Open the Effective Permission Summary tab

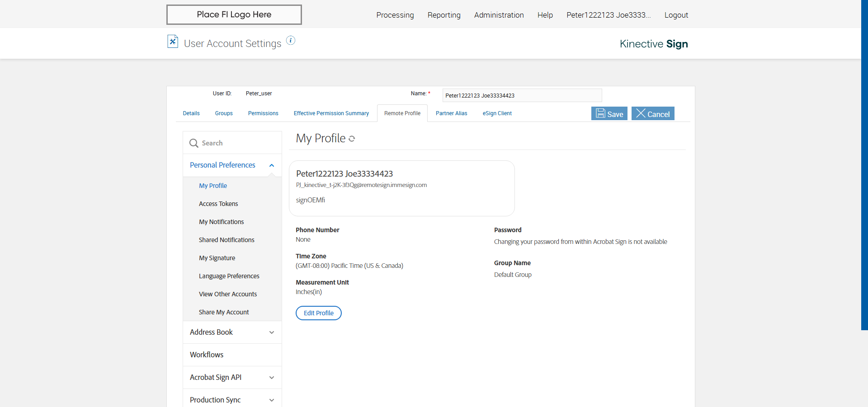coord(331,113)
